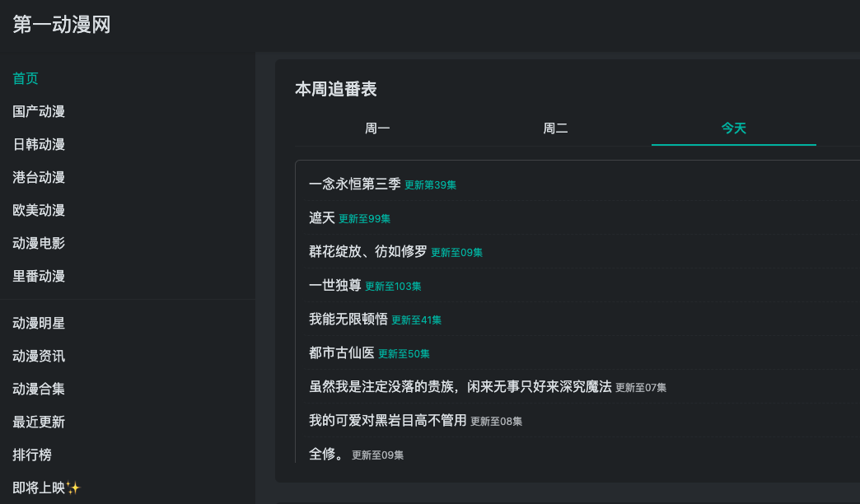Go to 首页 in the sidebar
The image size is (860, 504).
pos(26,79)
